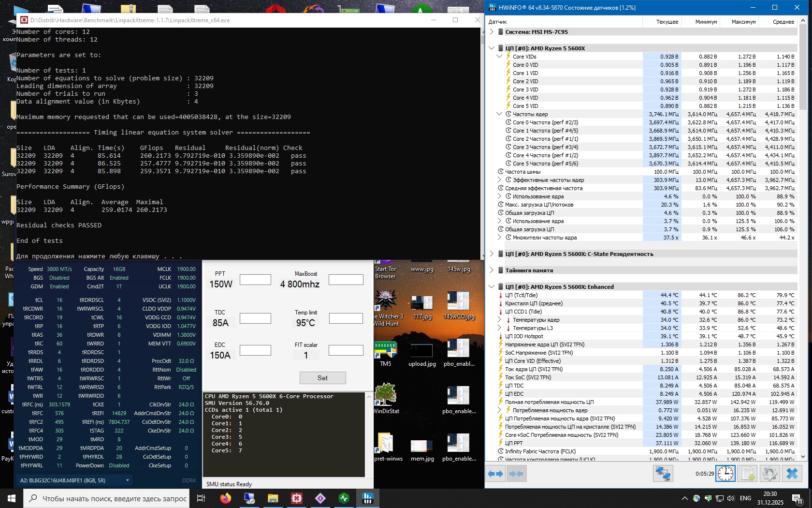Switch to the green pulse taskbar app
This screenshot has width=812, height=508.
click(344, 498)
